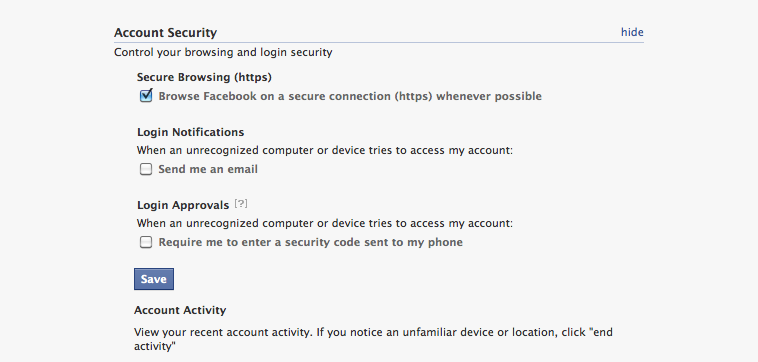Enable the Send me an email checkbox
This screenshot has height=362, width=758.
pyautogui.click(x=146, y=169)
